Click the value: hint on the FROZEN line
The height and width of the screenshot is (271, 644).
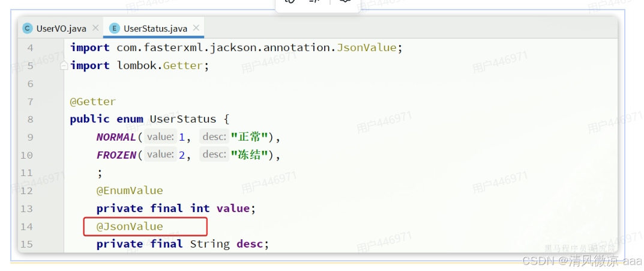point(161,154)
